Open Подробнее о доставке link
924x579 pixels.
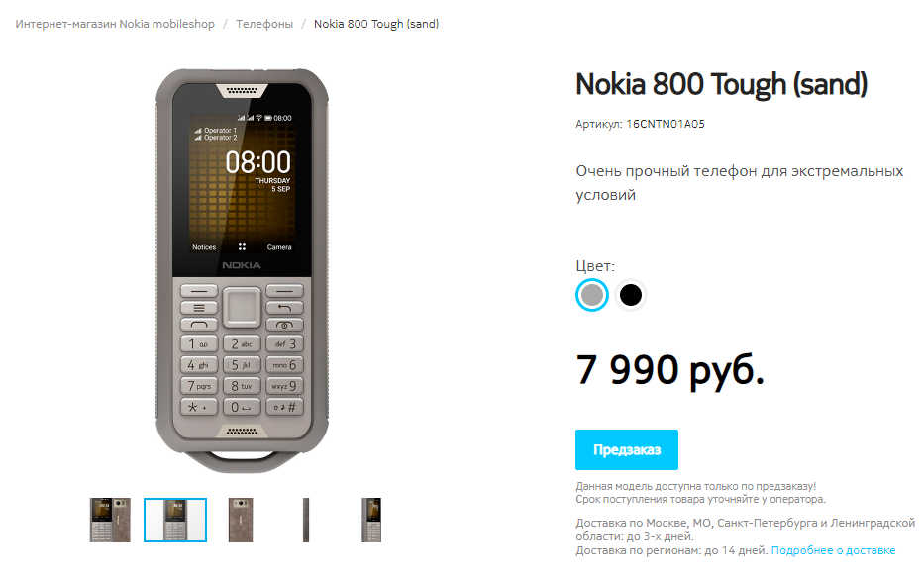tap(833, 550)
